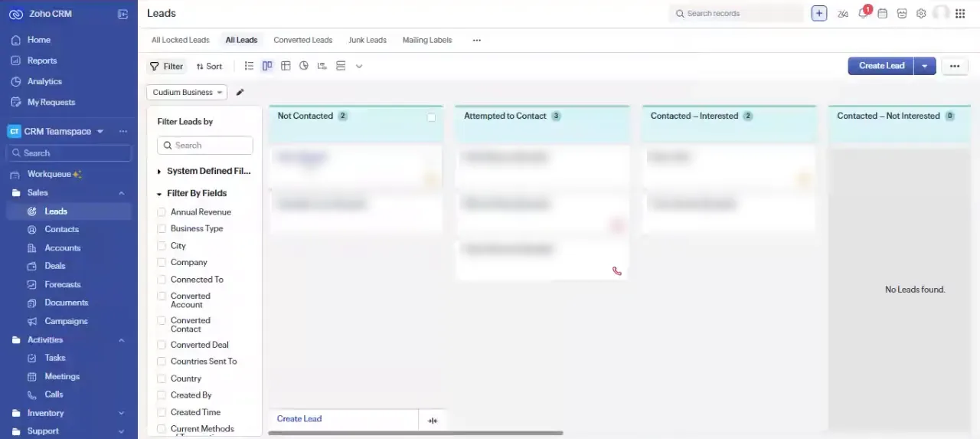Click the blue Create Lead button
The height and width of the screenshot is (439, 980).
pyautogui.click(x=882, y=66)
